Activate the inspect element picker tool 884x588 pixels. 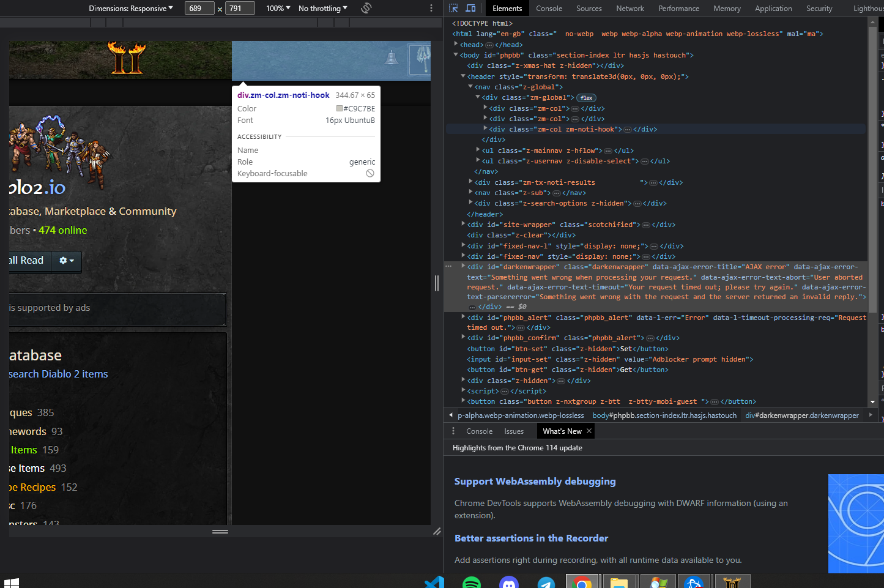(453, 9)
